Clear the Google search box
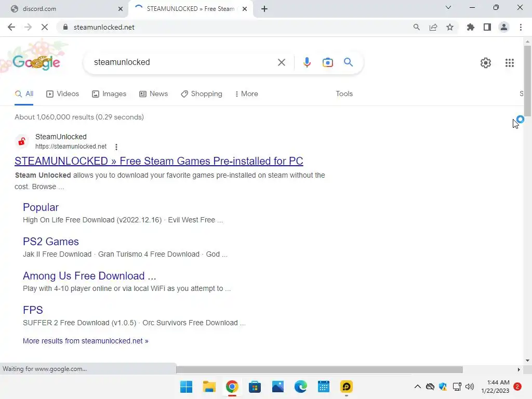Screen dimensions: 532x399 (x=281, y=62)
